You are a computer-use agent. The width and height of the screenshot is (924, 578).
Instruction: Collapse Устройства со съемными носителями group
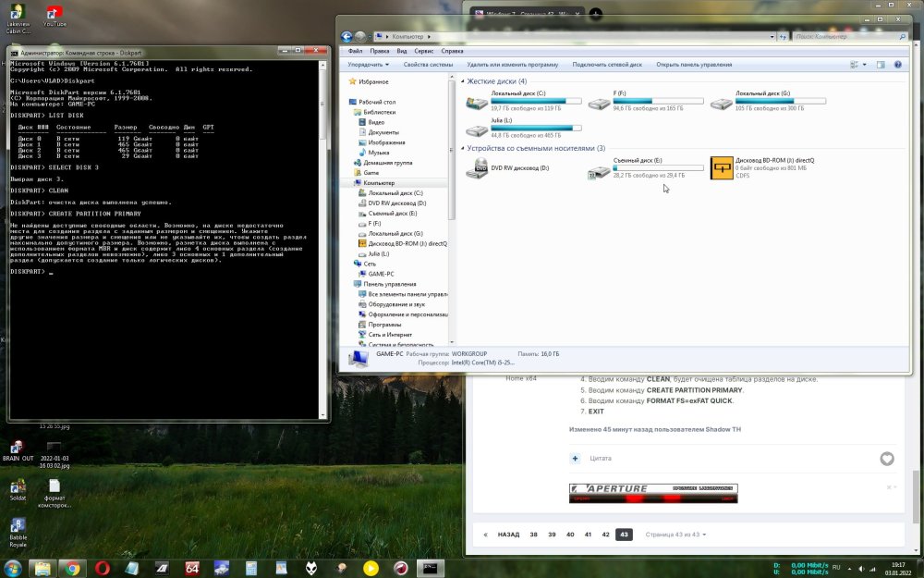click(x=463, y=148)
